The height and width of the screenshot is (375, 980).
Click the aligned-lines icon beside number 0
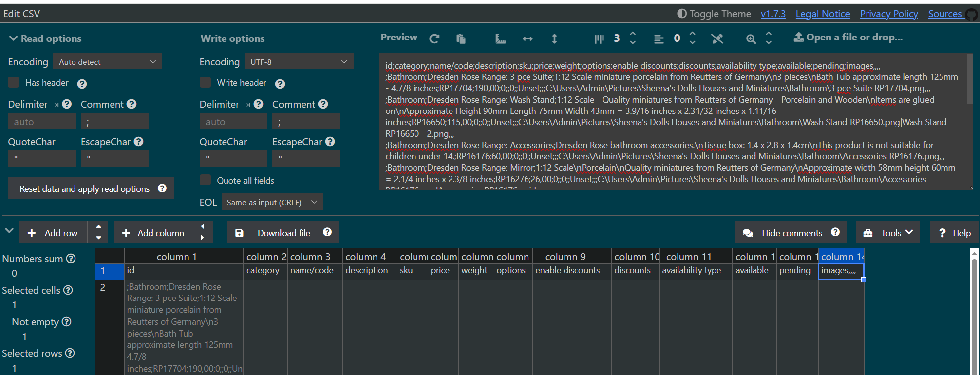[659, 38]
